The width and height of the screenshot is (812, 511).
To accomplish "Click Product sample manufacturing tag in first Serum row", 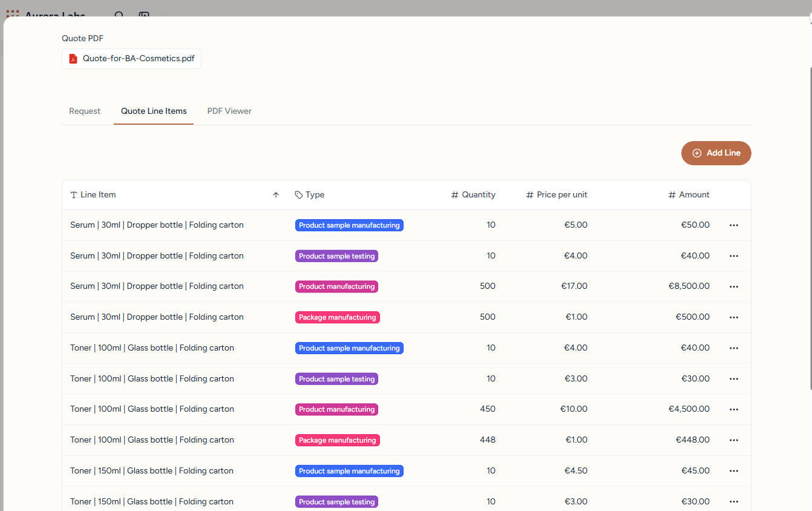I will click(349, 225).
